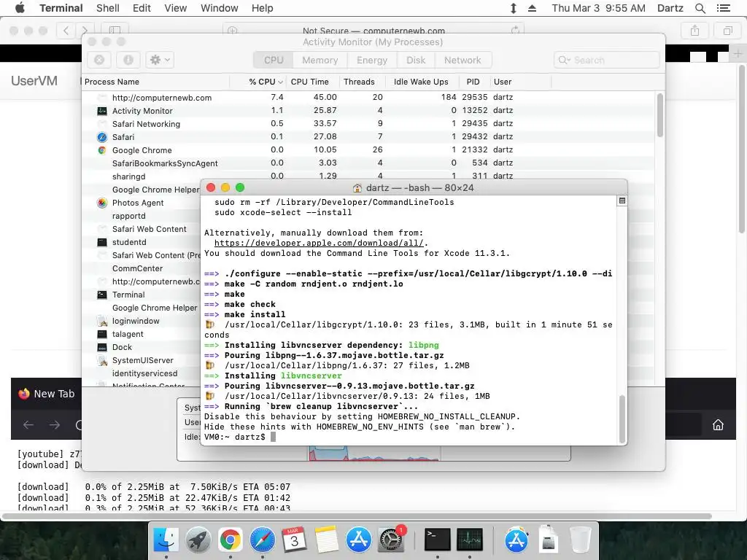Select the Safari Networking process row
747x560 pixels.
(368, 124)
